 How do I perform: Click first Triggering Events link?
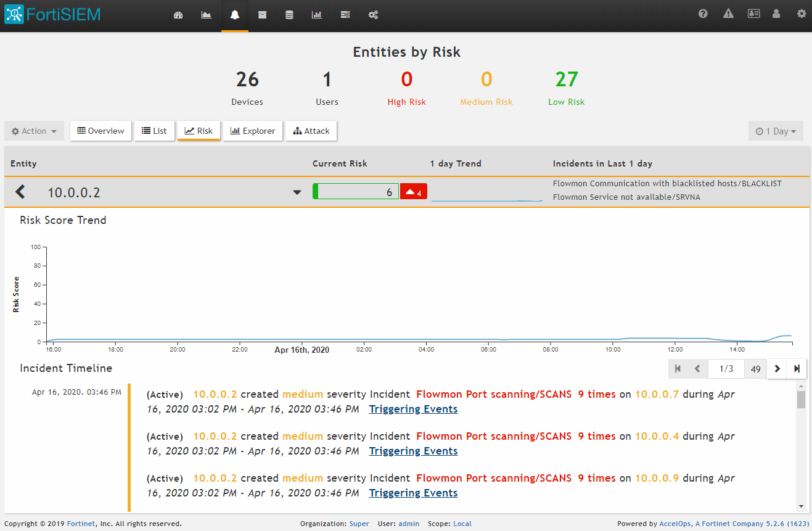pos(413,409)
